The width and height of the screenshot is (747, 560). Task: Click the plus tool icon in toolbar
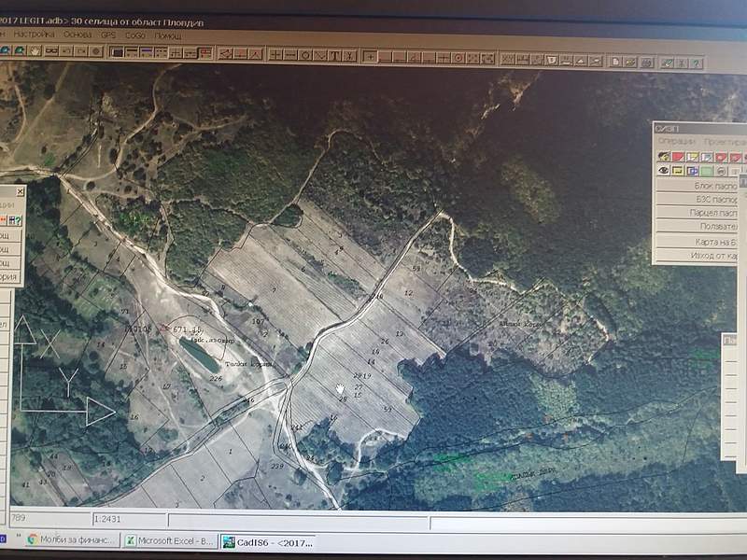(x=371, y=57)
